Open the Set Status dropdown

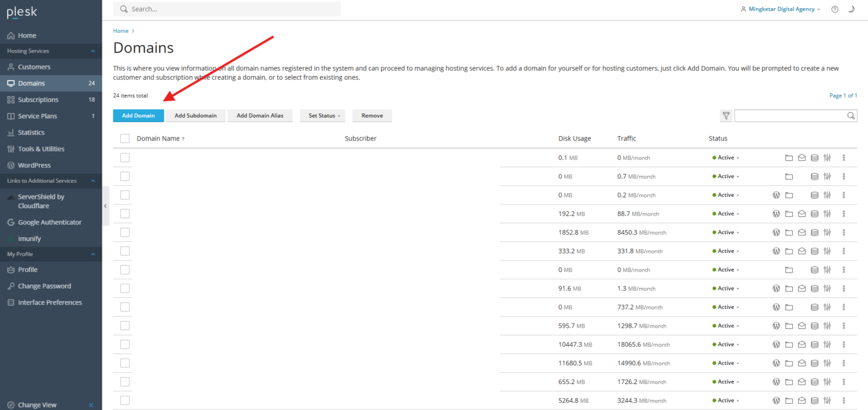coord(322,116)
